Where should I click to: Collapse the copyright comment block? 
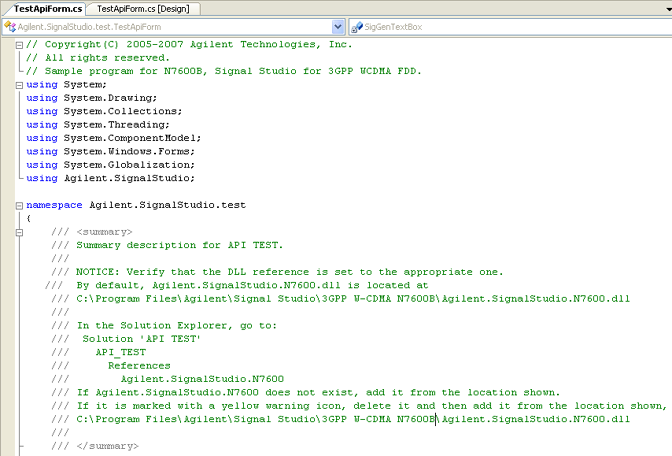(x=19, y=45)
